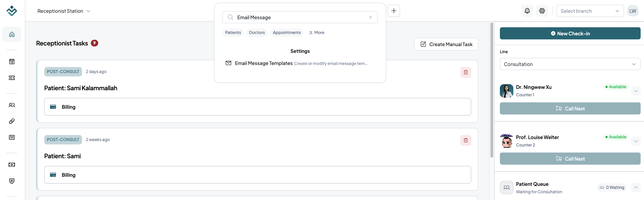Expand Dr. Ningwew Xu's counter chevron

tap(636, 91)
